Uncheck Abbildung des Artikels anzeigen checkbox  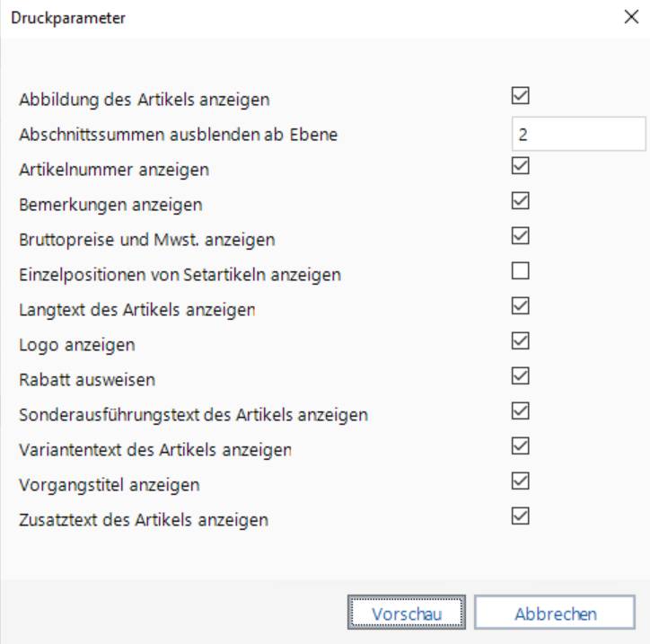[x=520, y=95]
